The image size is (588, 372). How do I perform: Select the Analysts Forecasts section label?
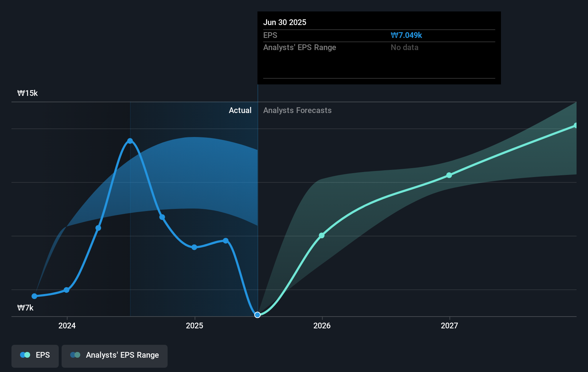tap(297, 110)
